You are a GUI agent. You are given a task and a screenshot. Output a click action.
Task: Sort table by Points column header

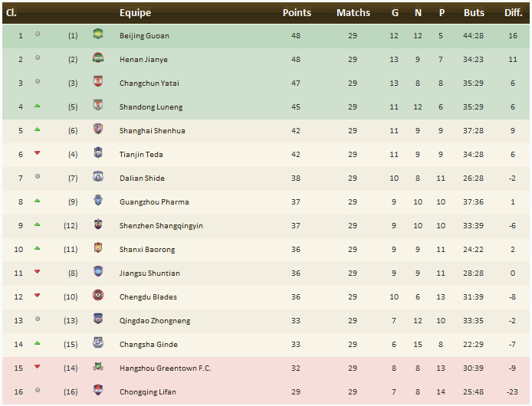(297, 13)
